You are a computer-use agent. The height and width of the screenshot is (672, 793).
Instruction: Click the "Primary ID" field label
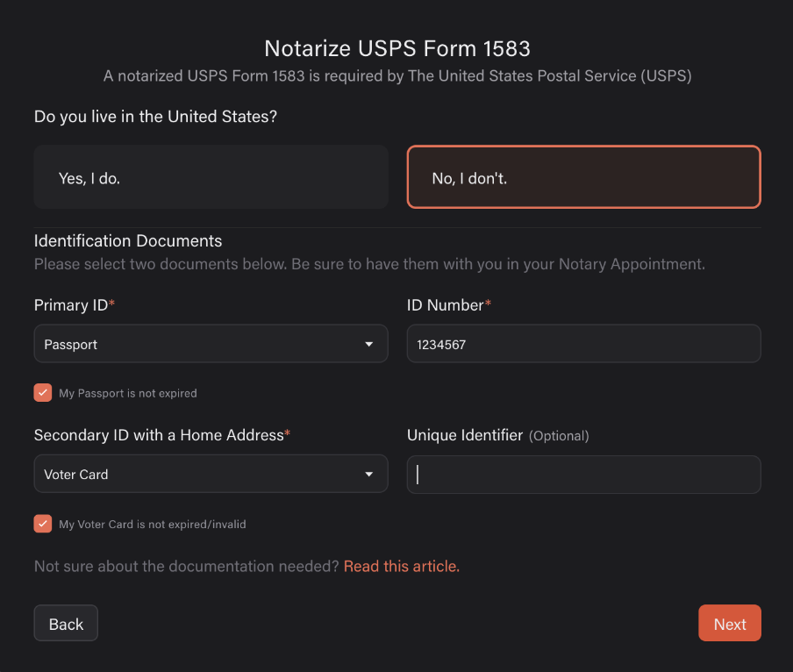(x=71, y=305)
